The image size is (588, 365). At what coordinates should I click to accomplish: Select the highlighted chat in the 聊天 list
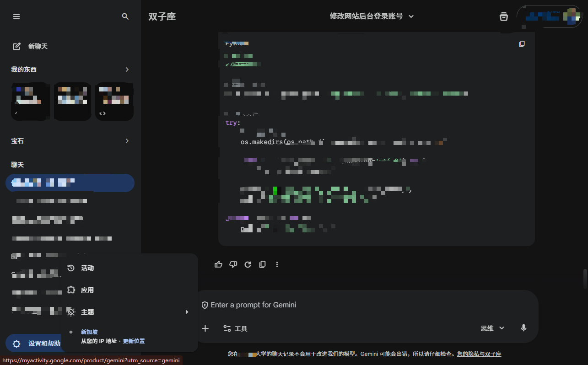tap(70, 183)
